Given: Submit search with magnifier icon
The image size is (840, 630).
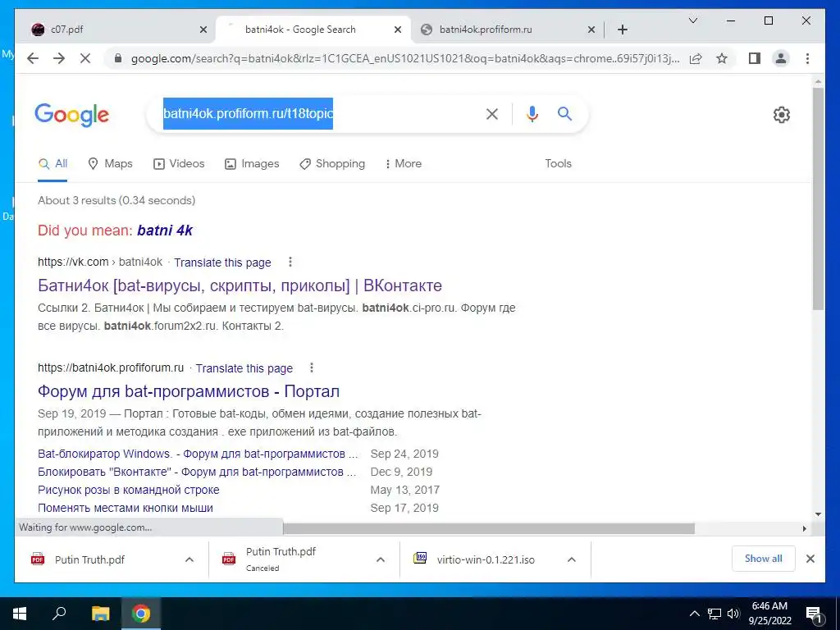Looking at the screenshot, I should point(564,113).
